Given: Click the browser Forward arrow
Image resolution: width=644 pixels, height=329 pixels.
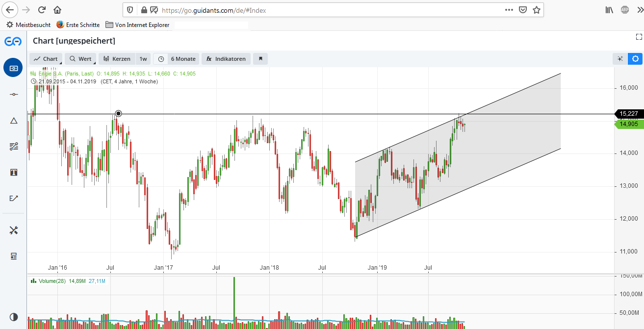Looking at the screenshot, I should coord(26,10).
